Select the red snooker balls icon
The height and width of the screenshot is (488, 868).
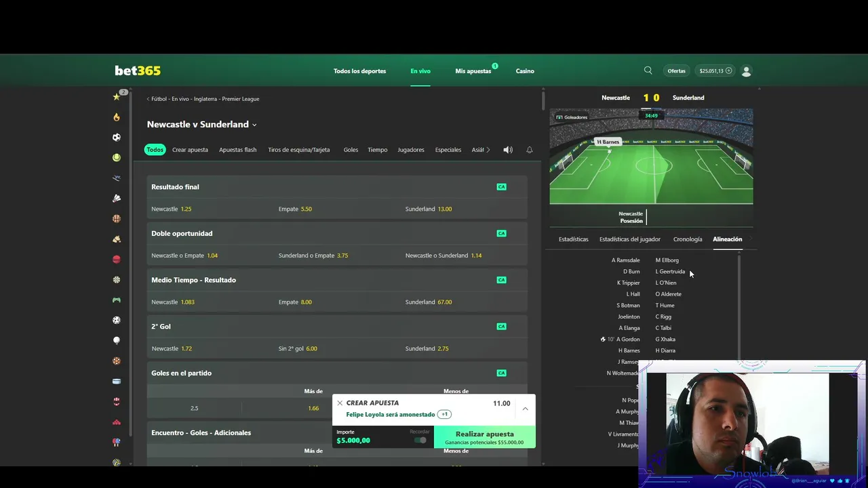[117, 422]
